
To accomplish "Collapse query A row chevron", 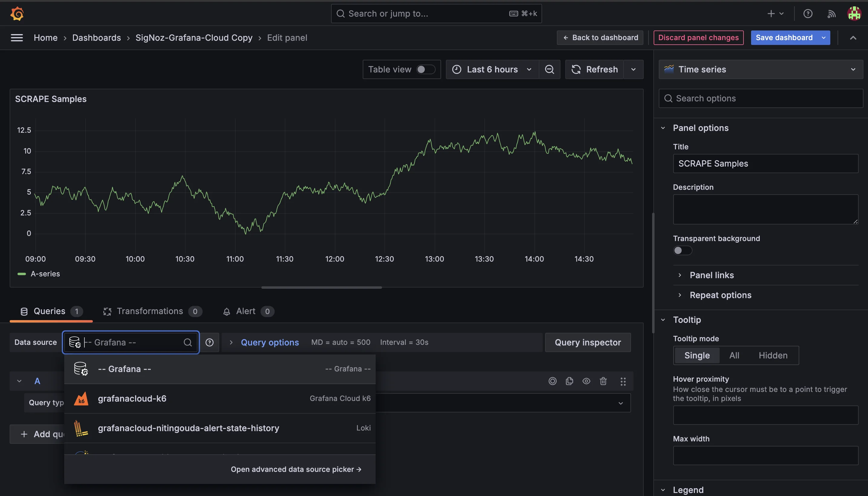I will [19, 381].
